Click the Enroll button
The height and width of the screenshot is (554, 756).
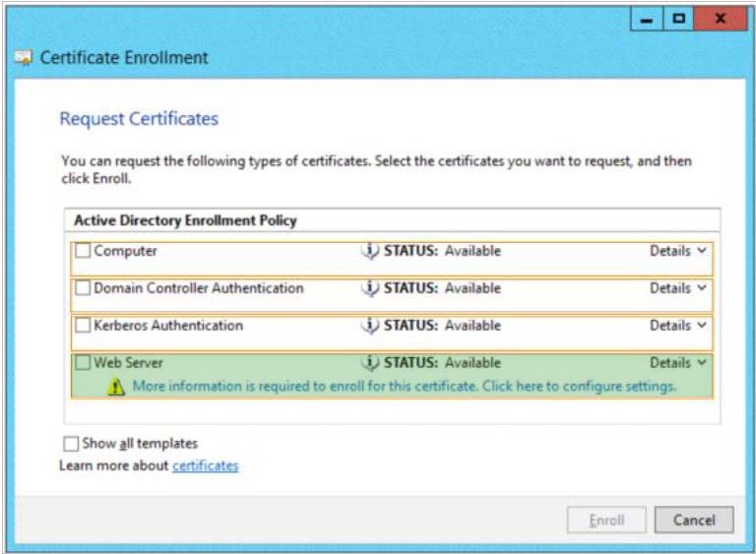click(x=606, y=520)
